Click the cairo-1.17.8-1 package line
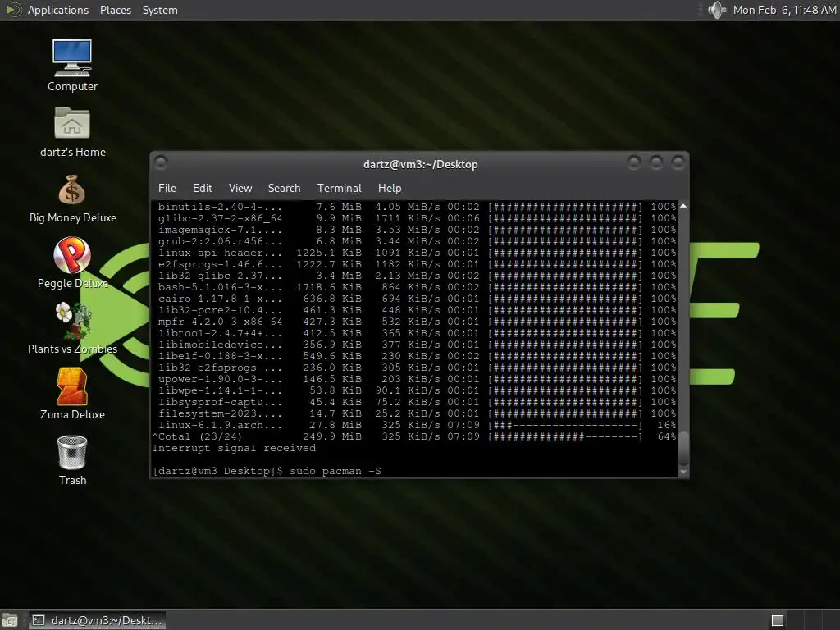This screenshot has width=840, height=630. [417, 299]
